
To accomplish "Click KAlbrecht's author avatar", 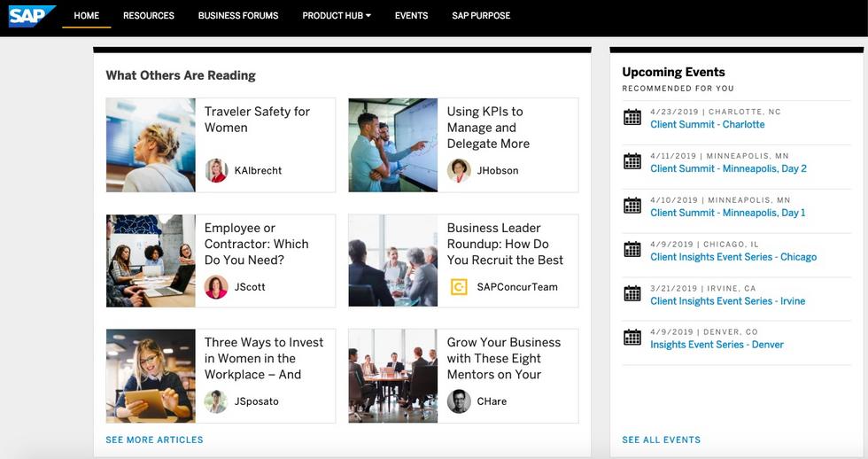I will coord(216,171).
